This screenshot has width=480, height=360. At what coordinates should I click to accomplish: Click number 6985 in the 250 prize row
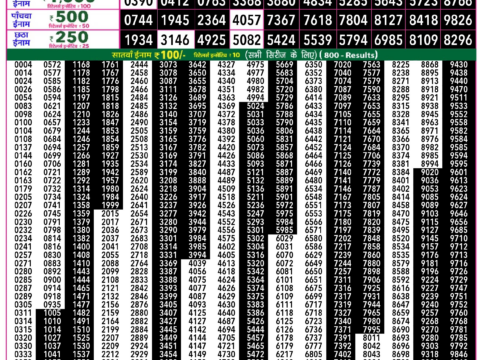388,40
